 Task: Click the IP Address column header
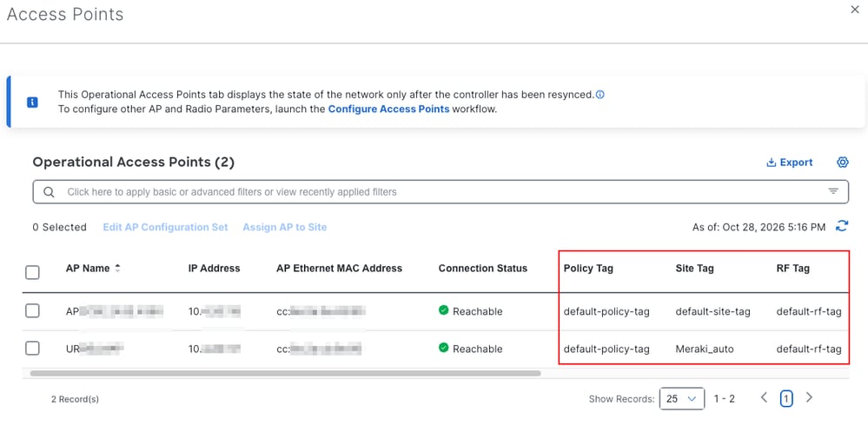point(215,268)
